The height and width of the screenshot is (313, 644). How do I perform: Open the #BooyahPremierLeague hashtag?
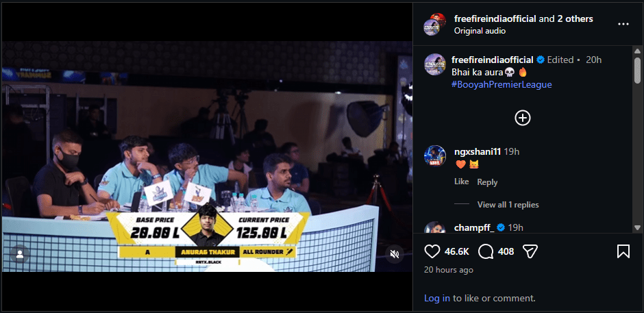[x=501, y=85]
